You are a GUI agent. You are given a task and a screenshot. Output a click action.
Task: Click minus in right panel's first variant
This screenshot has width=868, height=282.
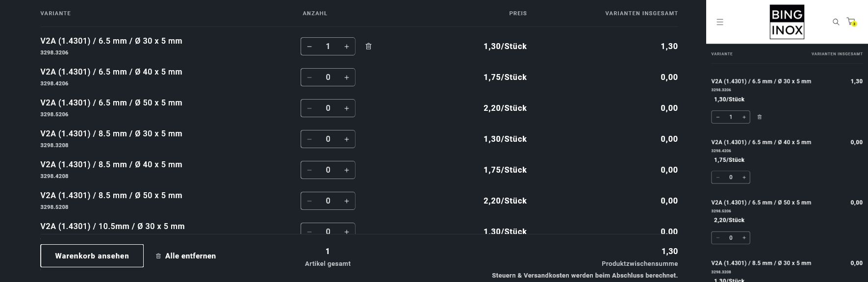tap(718, 117)
